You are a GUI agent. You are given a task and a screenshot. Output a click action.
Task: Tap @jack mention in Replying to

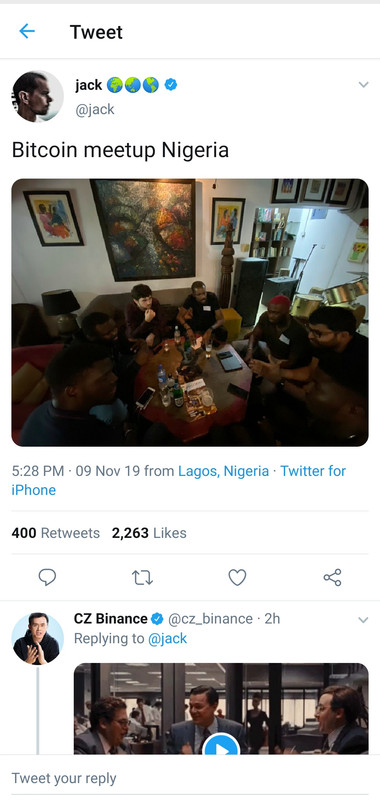167,638
